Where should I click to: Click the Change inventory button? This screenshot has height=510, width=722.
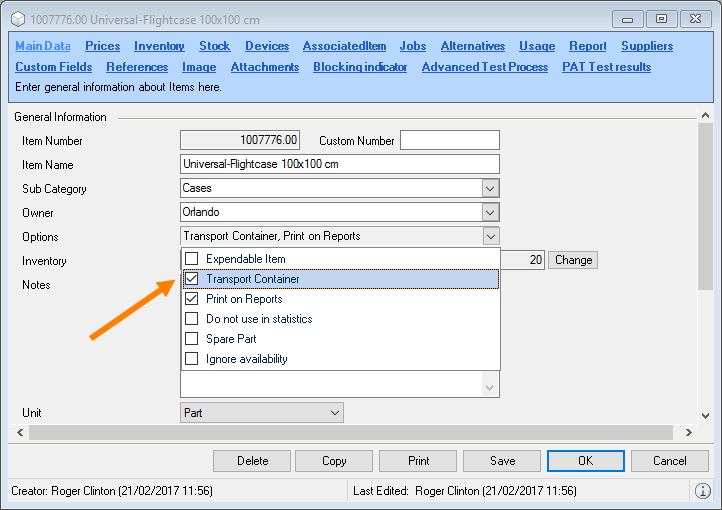tap(573, 260)
